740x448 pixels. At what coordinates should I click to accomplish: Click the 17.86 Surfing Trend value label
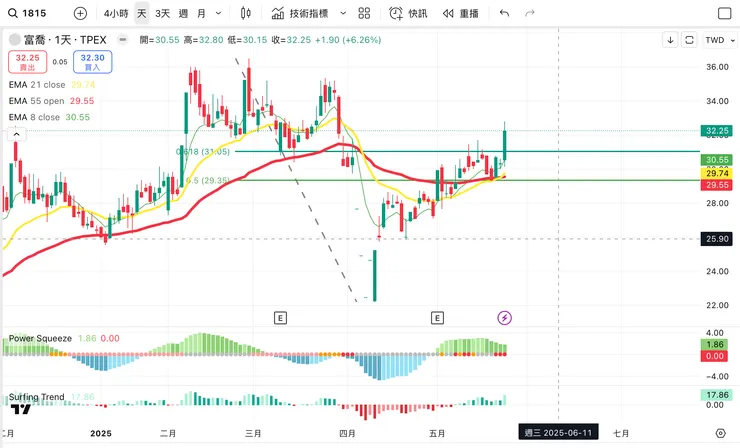click(x=716, y=395)
